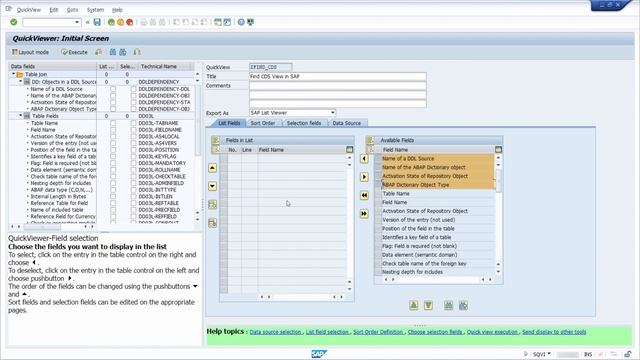Screen dimensions: 640x360
Task: Click the second binoculars icon in application toolbar
Action: point(123,52)
